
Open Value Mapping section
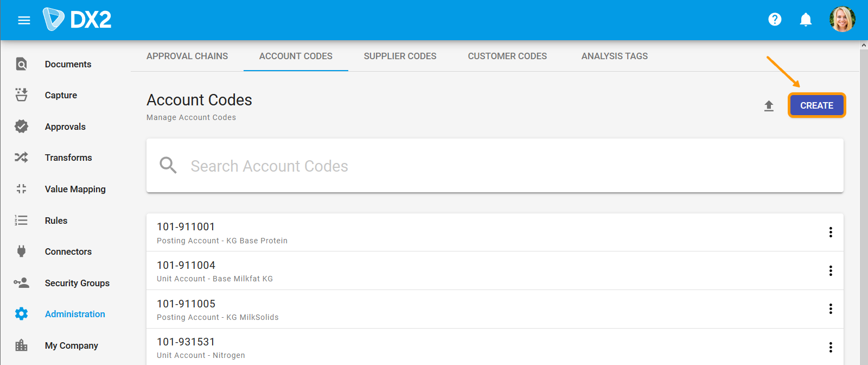75,189
